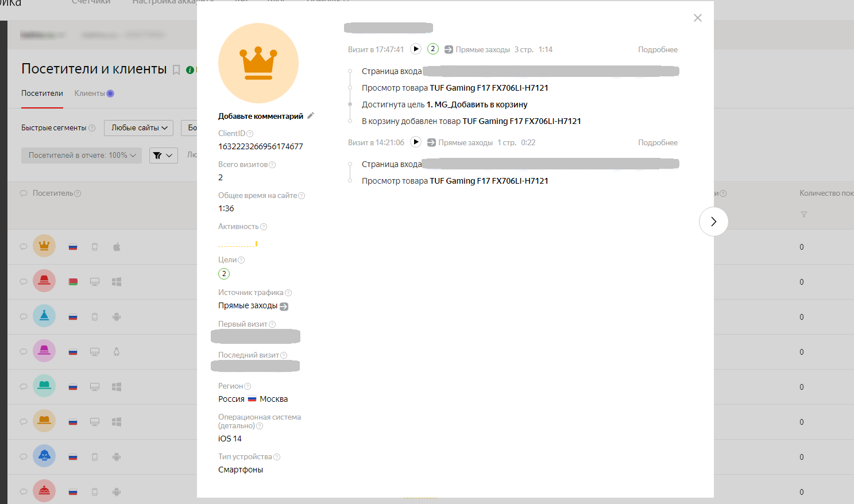
Task: Click the edit comment pencil icon
Action: 311,115
